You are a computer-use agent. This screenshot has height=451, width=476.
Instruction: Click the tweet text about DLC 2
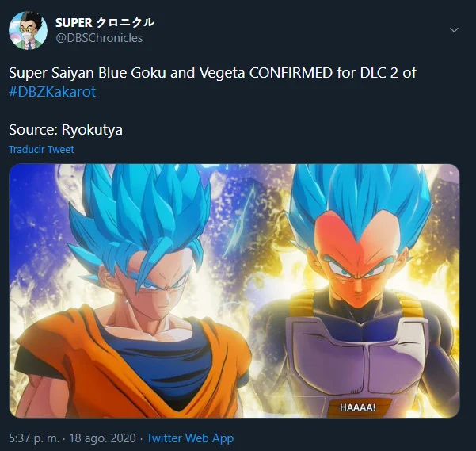212,82
